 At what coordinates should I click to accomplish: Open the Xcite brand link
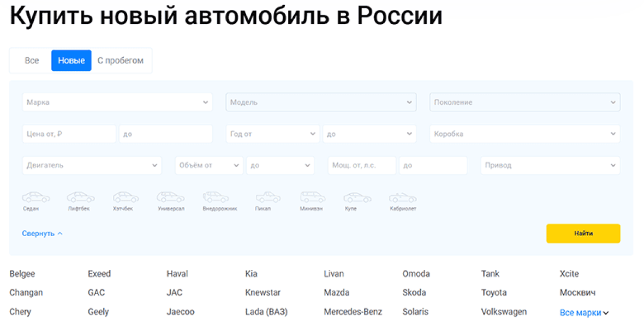(569, 274)
